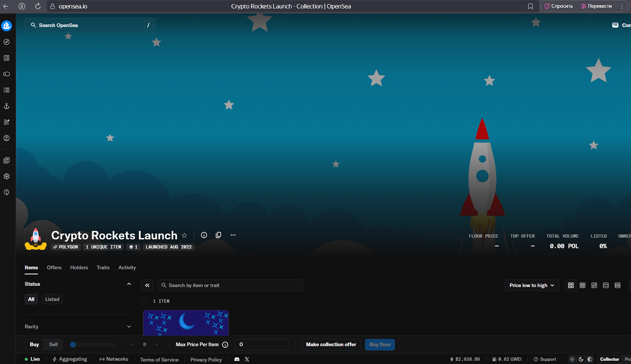Image resolution: width=631 pixels, height=364 pixels.
Task: Switch to dense table view
Action: [x=618, y=285]
